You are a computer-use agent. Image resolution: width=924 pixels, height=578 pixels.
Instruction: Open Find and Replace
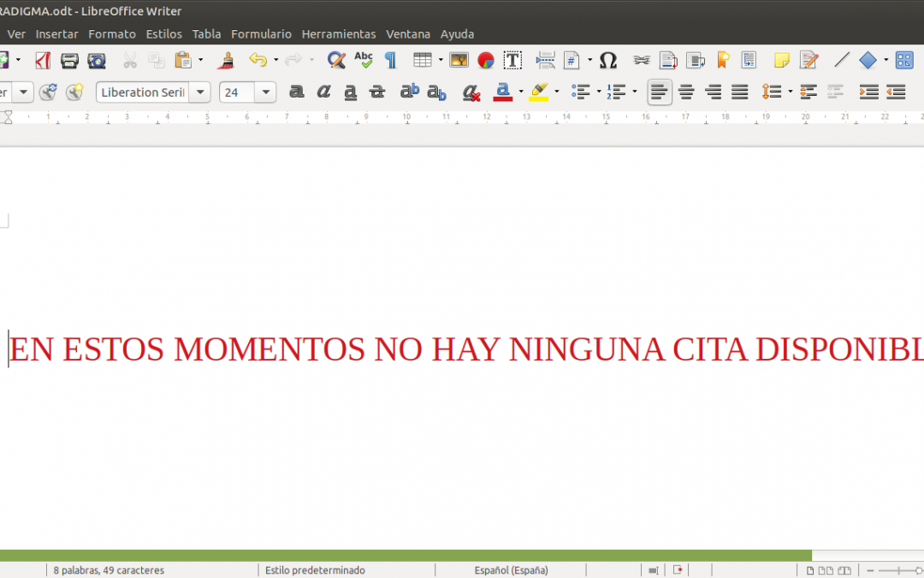pos(335,60)
